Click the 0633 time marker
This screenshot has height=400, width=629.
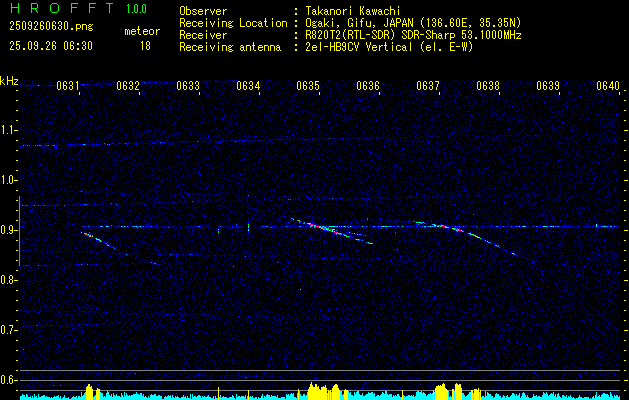[188, 86]
